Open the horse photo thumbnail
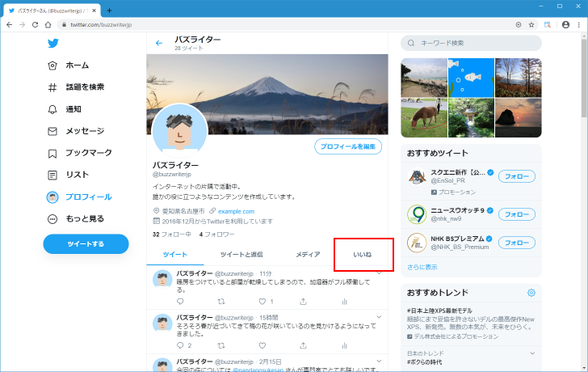 (424, 118)
